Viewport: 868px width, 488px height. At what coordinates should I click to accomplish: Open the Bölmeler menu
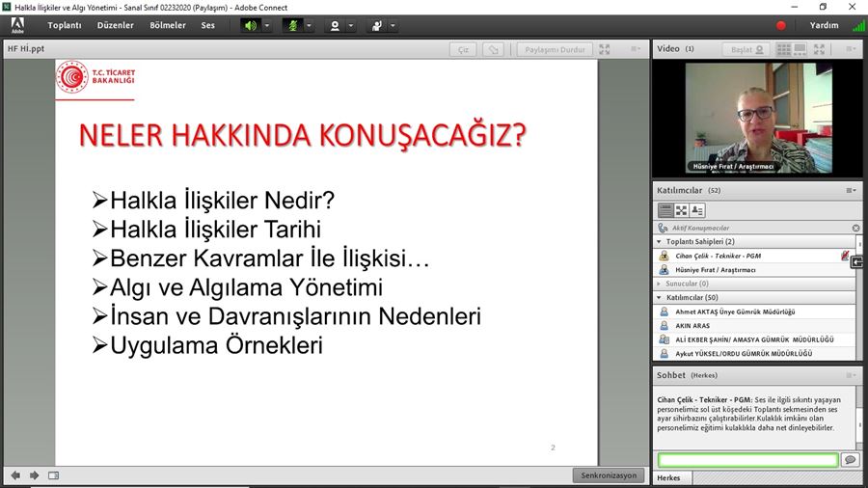[168, 26]
